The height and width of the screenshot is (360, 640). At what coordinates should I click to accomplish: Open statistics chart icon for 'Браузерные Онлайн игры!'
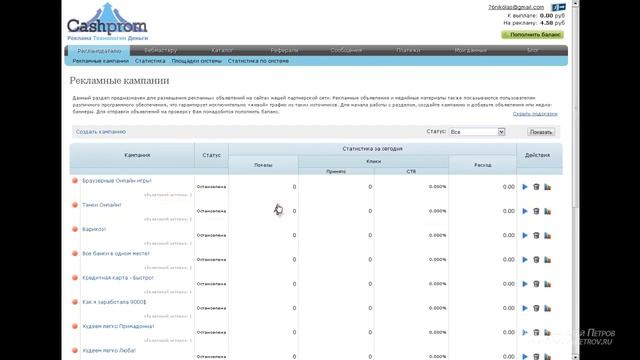pos(548,187)
